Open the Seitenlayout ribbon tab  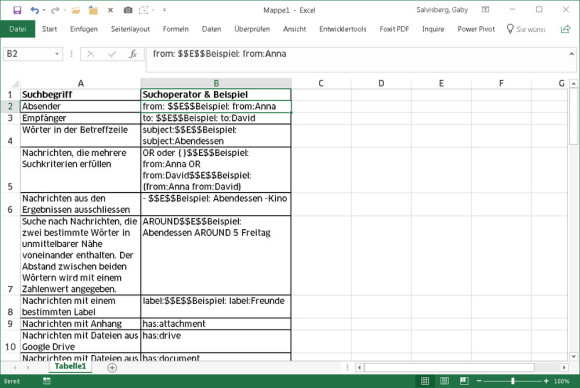pyautogui.click(x=130, y=29)
